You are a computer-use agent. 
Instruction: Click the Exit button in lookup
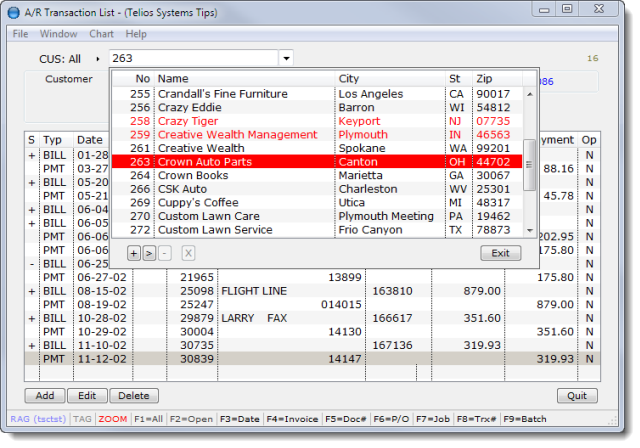(500, 253)
